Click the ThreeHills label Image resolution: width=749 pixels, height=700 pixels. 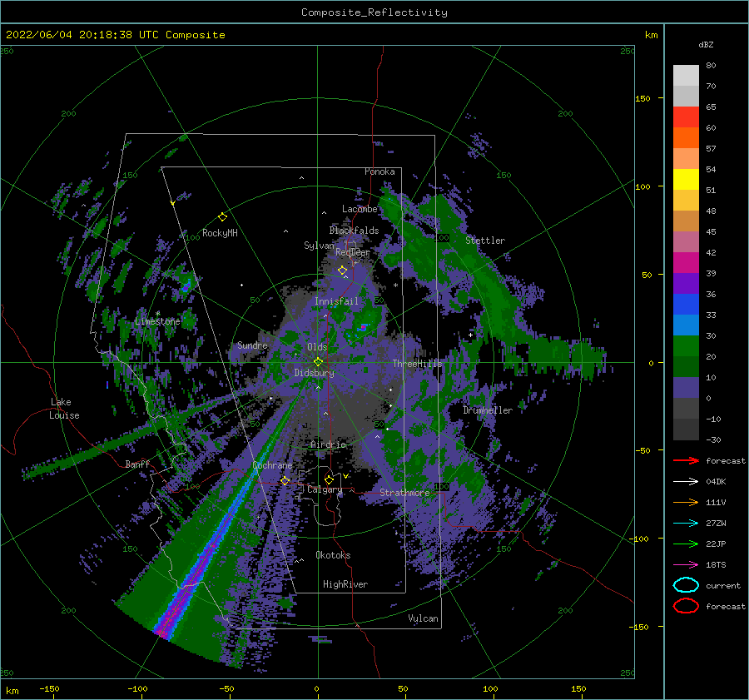[x=418, y=364]
